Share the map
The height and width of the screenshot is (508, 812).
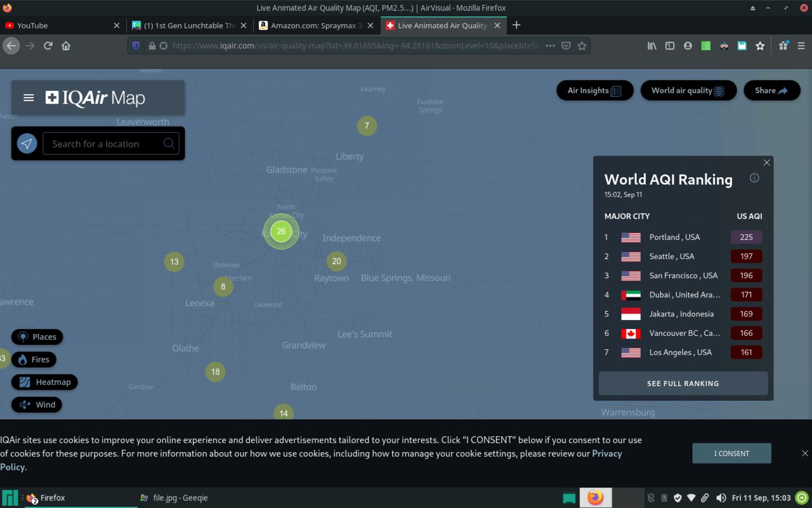(772, 90)
